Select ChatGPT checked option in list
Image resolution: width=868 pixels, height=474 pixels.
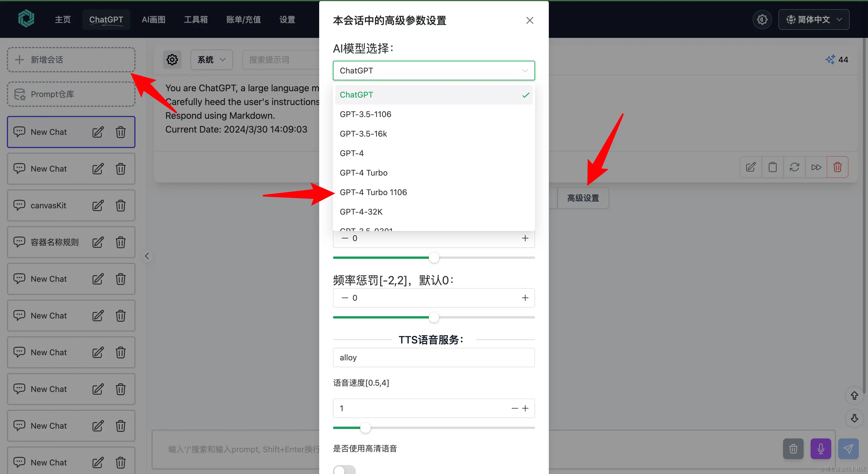(x=434, y=95)
